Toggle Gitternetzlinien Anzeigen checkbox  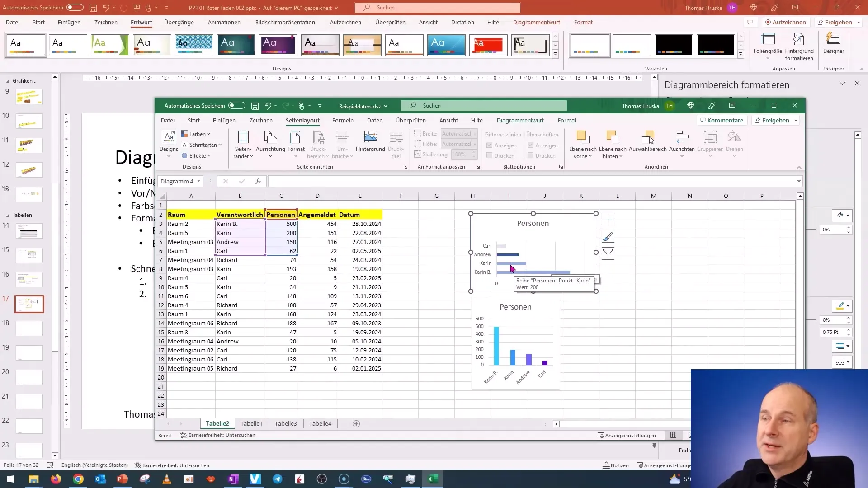(489, 145)
